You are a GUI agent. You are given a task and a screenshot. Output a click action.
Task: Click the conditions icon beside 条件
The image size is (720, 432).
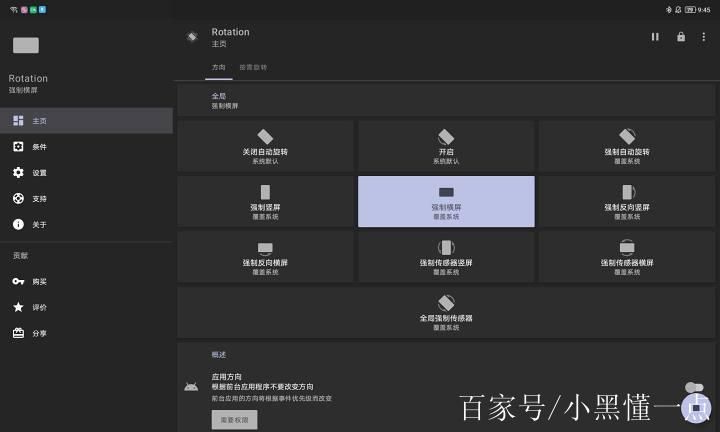point(18,147)
